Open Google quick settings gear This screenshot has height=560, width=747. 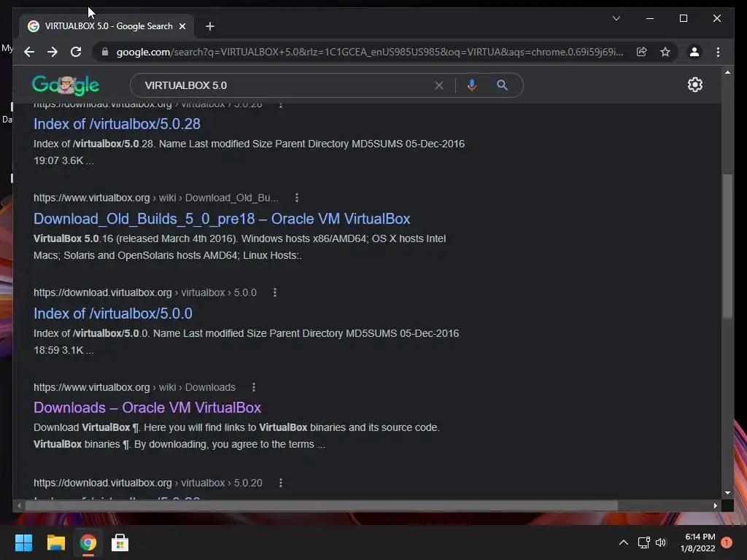695,85
